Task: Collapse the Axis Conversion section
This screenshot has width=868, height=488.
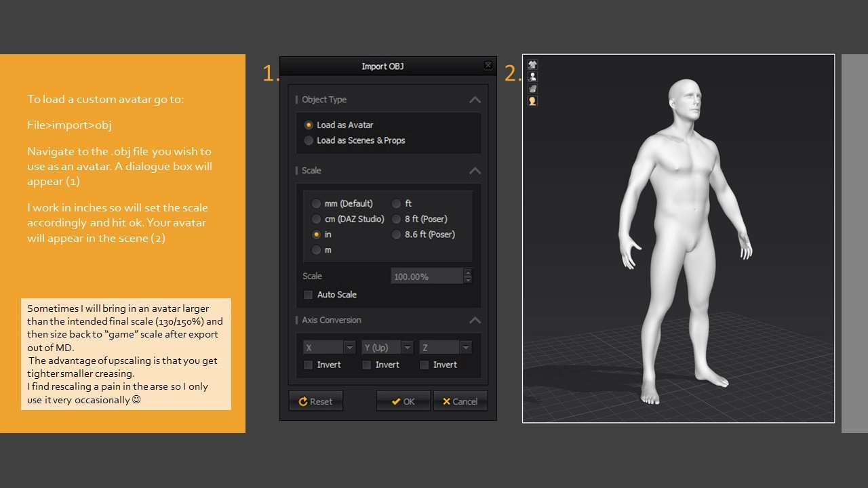Action: [x=475, y=320]
